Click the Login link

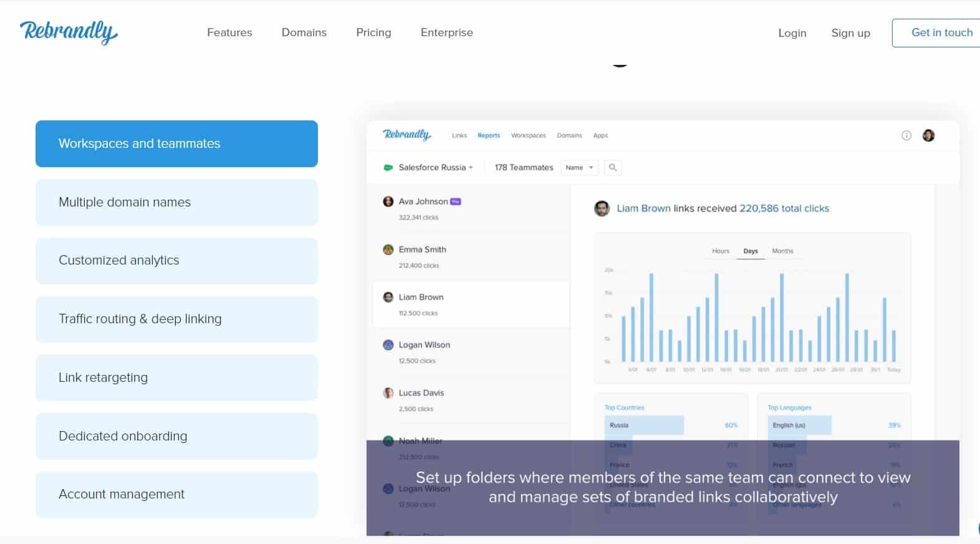click(x=792, y=33)
